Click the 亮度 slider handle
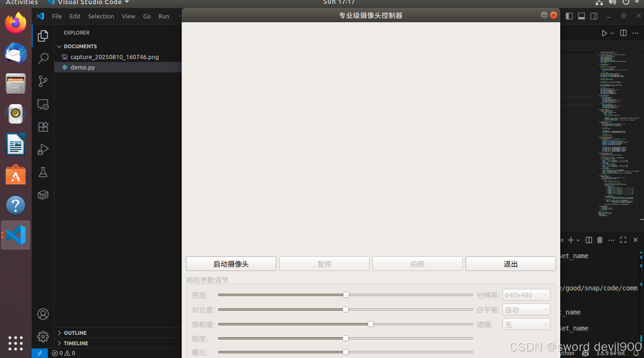This screenshot has width=644, height=358. (346, 295)
